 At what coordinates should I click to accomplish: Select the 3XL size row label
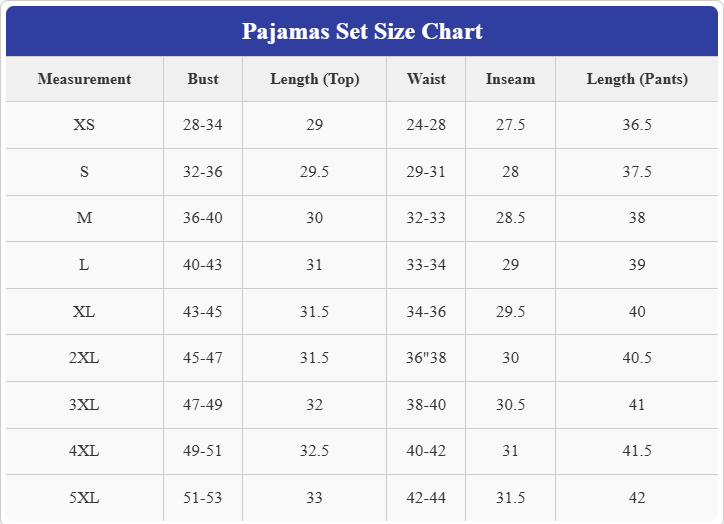point(84,405)
